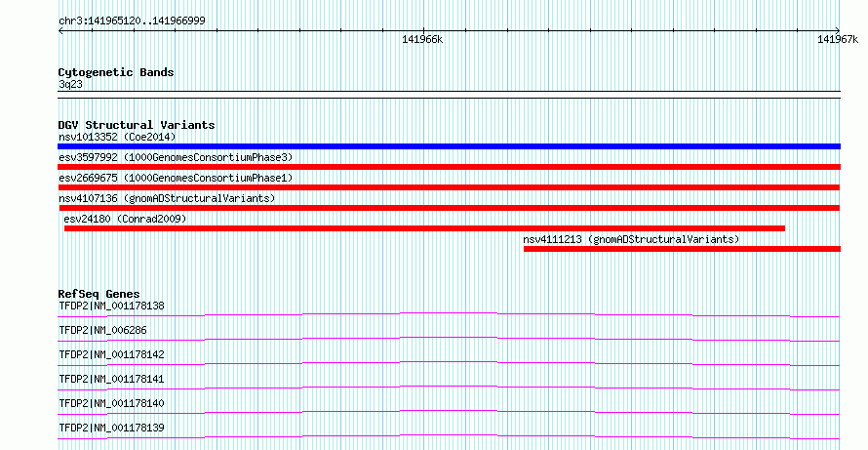Screen dimensions: 868x450
Task: Click the esv24180 (Conrad2009) label
Action: [x=125, y=219]
